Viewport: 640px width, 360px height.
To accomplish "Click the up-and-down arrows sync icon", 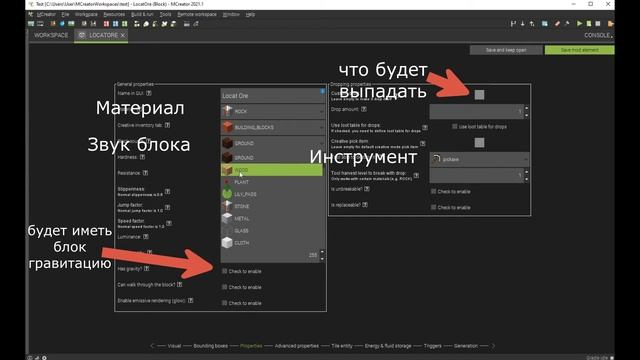I will [532, 24].
